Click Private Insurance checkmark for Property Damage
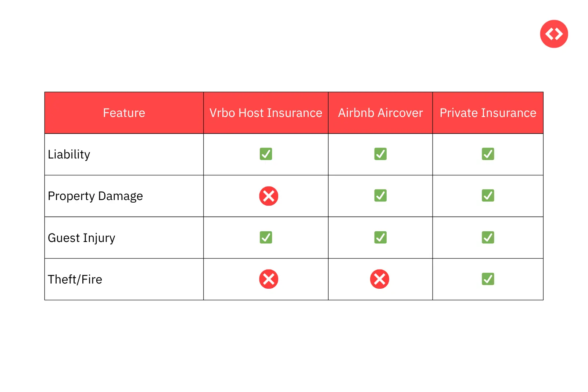The height and width of the screenshot is (392, 588). point(488,196)
